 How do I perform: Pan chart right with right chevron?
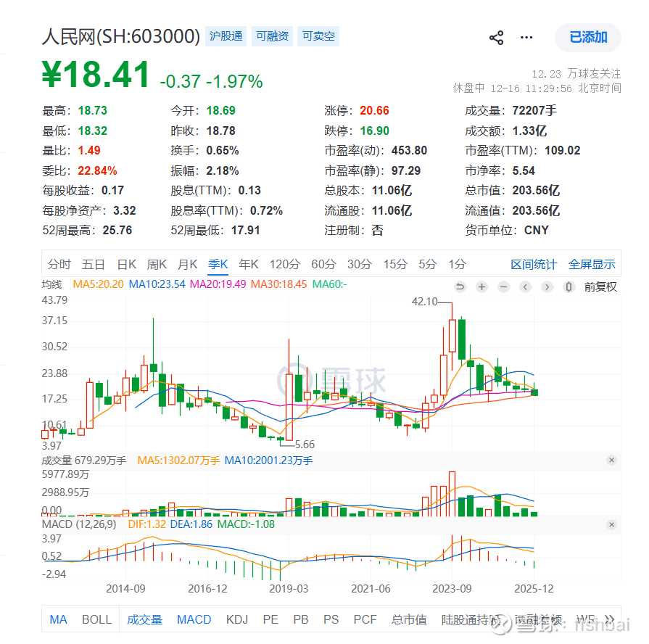pos(547,286)
